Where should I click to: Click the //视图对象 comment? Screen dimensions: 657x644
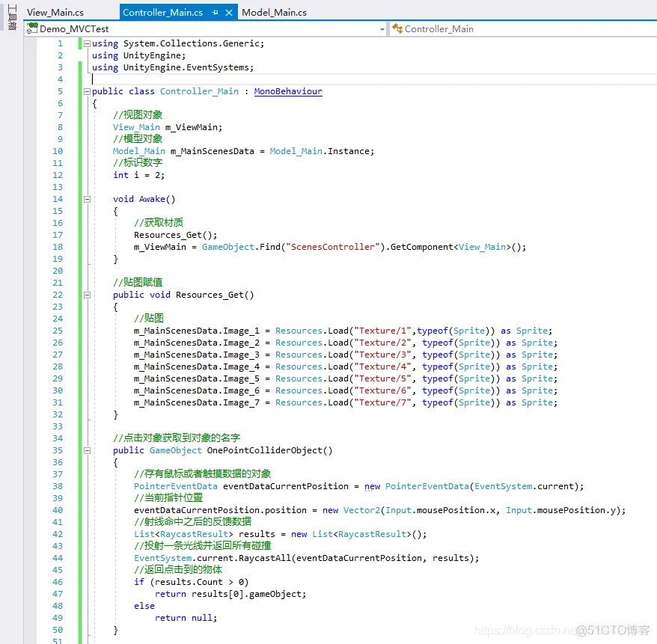[138, 114]
